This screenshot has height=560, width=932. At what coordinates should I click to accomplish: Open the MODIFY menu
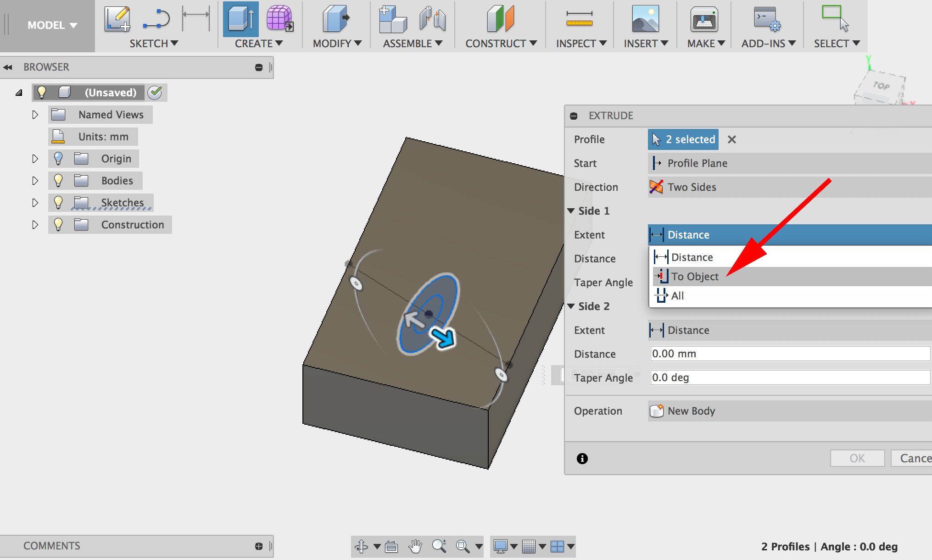(337, 44)
